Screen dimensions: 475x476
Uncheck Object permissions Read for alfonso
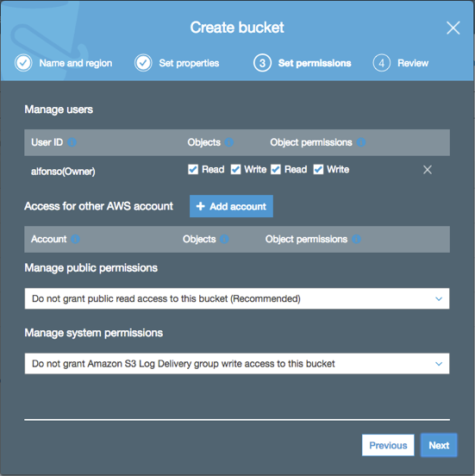click(x=276, y=169)
